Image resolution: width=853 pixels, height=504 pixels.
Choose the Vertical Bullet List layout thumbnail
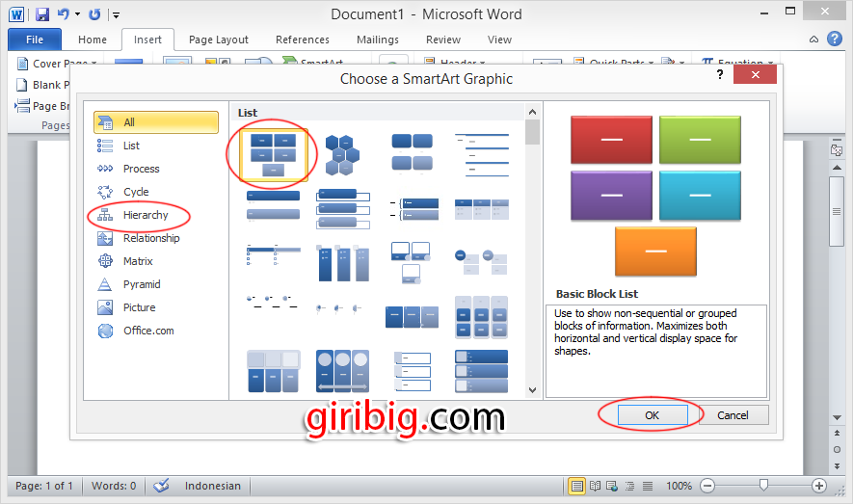(x=273, y=205)
